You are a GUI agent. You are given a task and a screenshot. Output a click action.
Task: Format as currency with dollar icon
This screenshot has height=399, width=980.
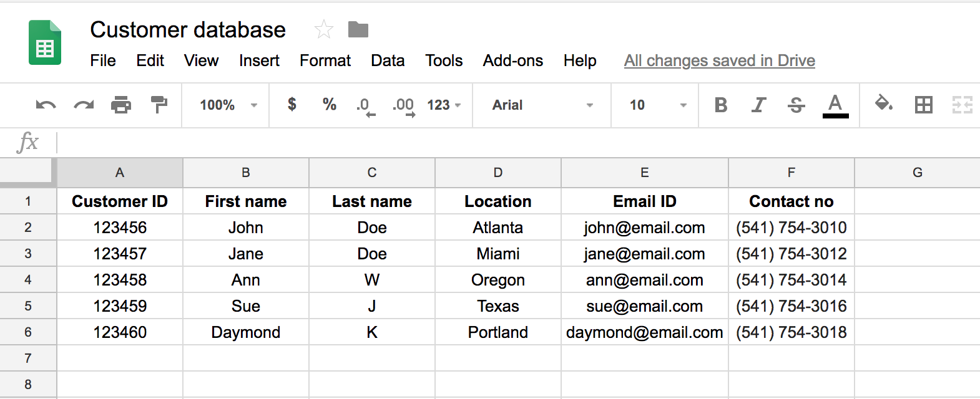(x=292, y=104)
